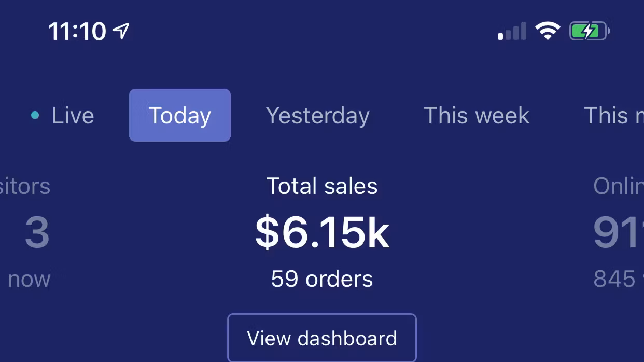Open the This week tab
644x362 pixels.
(x=477, y=115)
